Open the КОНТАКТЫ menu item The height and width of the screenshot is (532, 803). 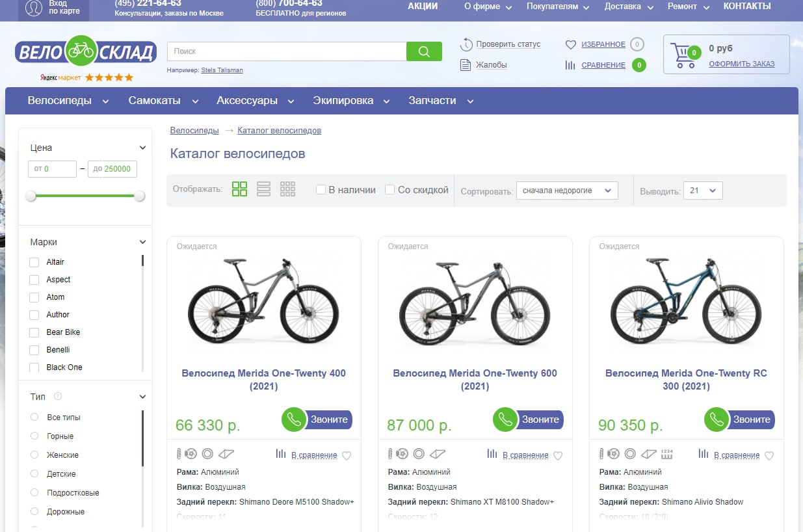747,7
